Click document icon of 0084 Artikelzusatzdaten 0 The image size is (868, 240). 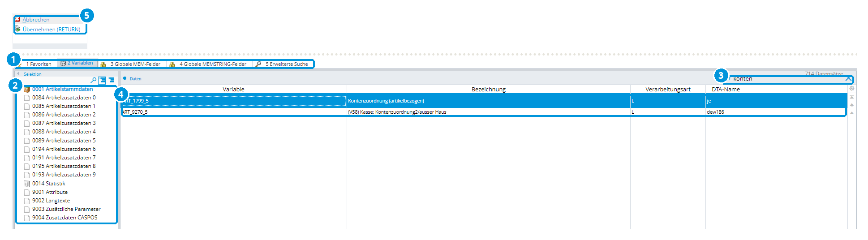coord(27,98)
